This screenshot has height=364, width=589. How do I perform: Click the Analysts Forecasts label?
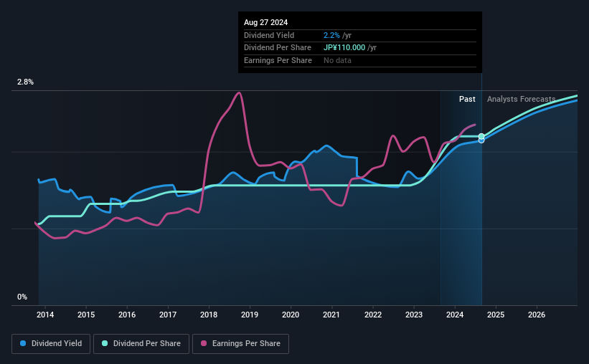pyautogui.click(x=522, y=99)
